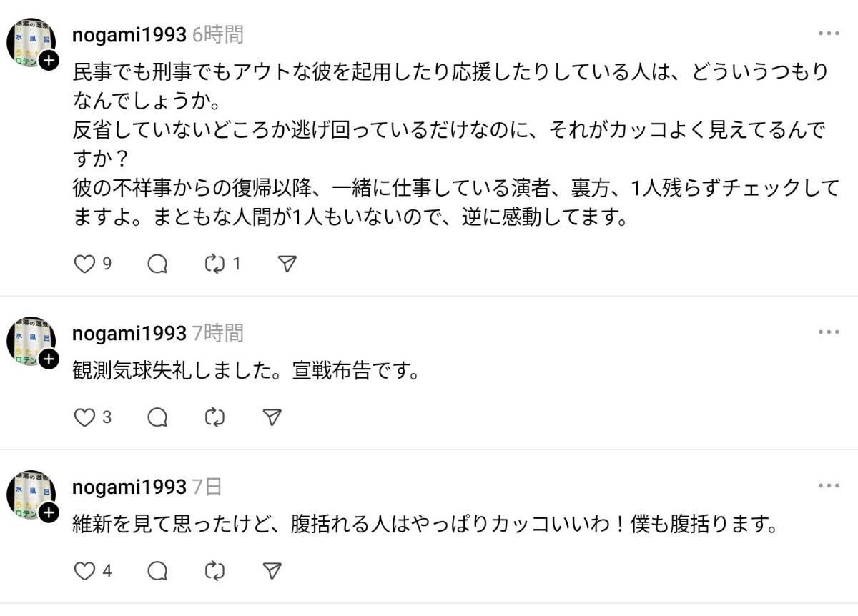Open nogami1993 username on first post
The width and height of the screenshot is (858, 616).
pyautogui.click(x=129, y=34)
